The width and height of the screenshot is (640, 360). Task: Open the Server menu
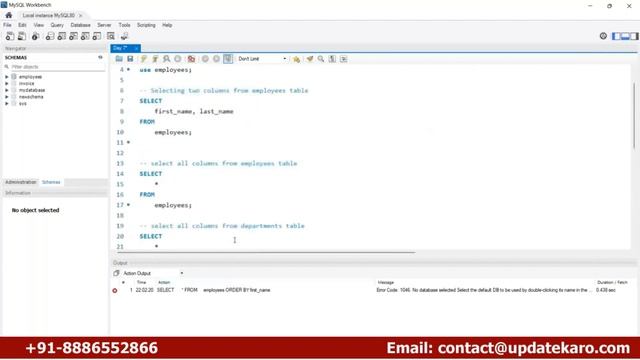(x=104, y=25)
